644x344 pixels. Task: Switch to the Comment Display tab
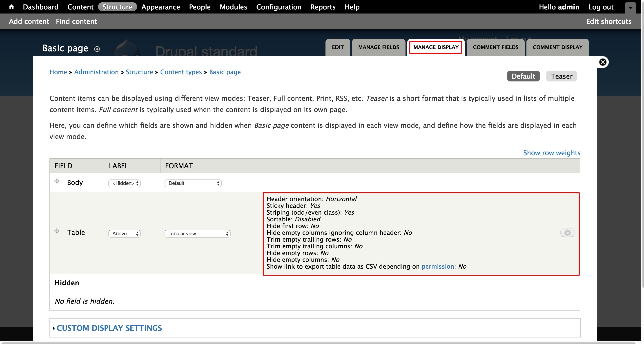[557, 47]
